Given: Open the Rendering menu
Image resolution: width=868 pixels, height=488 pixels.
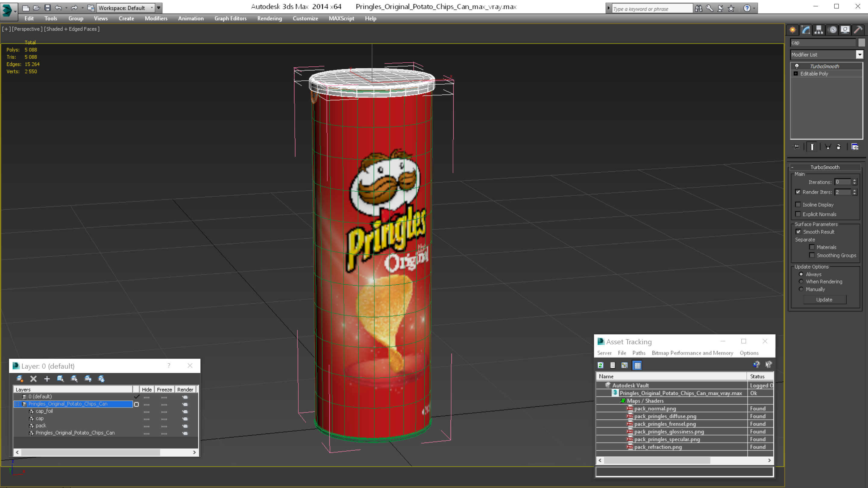Looking at the screenshot, I should pyautogui.click(x=269, y=18).
